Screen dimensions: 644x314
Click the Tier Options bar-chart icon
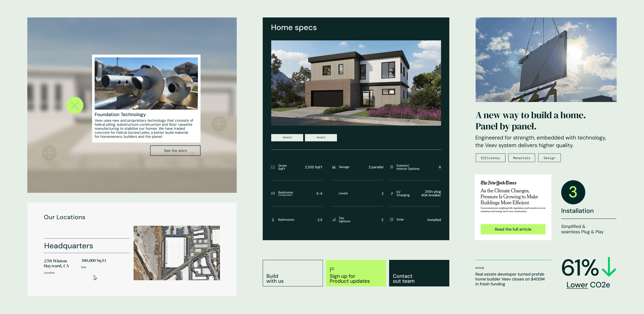coord(334,220)
